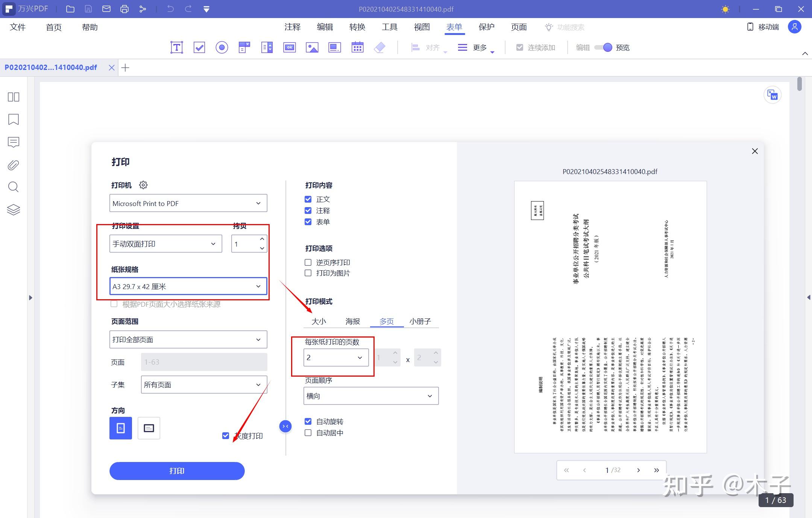Screen dimensions: 812x518
Task: Click the open folder icon in title bar
Action: tap(70, 9)
